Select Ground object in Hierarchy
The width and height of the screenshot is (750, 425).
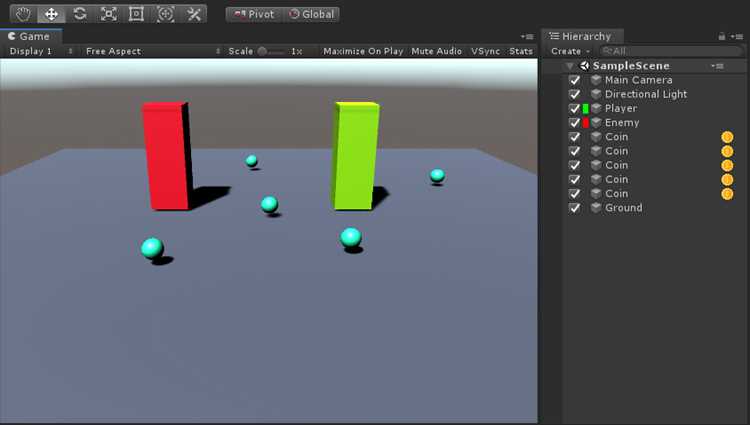point(623,208)
